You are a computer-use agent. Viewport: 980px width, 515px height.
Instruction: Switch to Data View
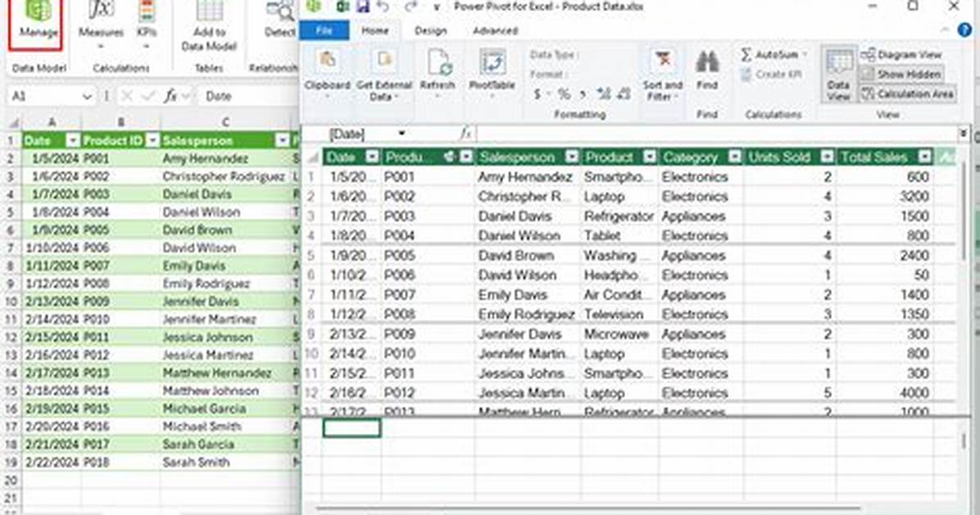838,74
